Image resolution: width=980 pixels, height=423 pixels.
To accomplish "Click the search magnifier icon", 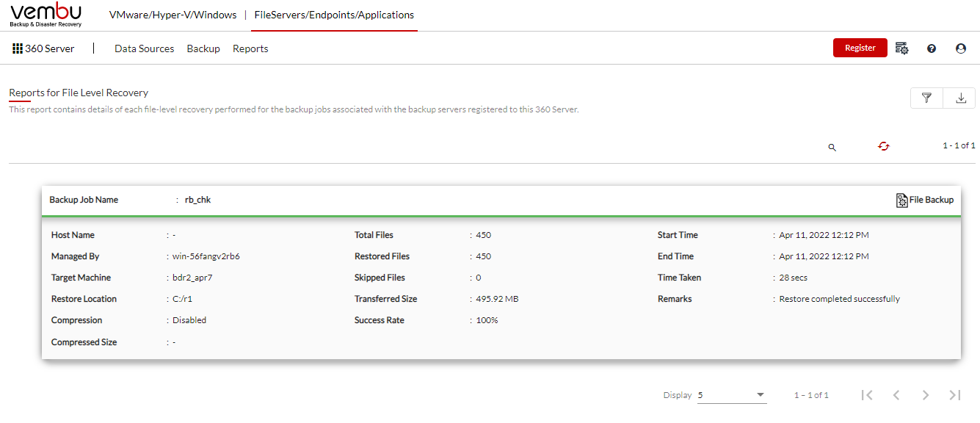I will coord(832,147).
